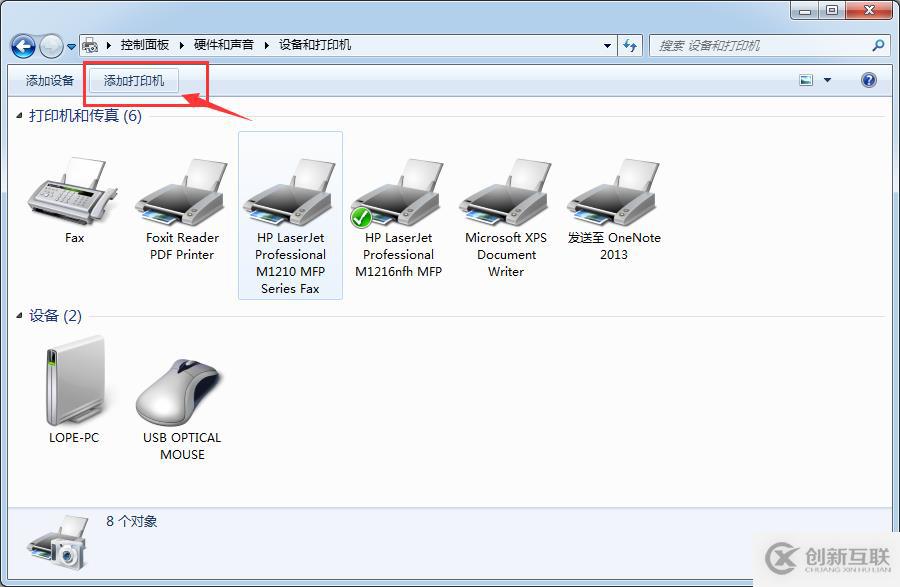Click the search magnifier icon

[878, 45]
